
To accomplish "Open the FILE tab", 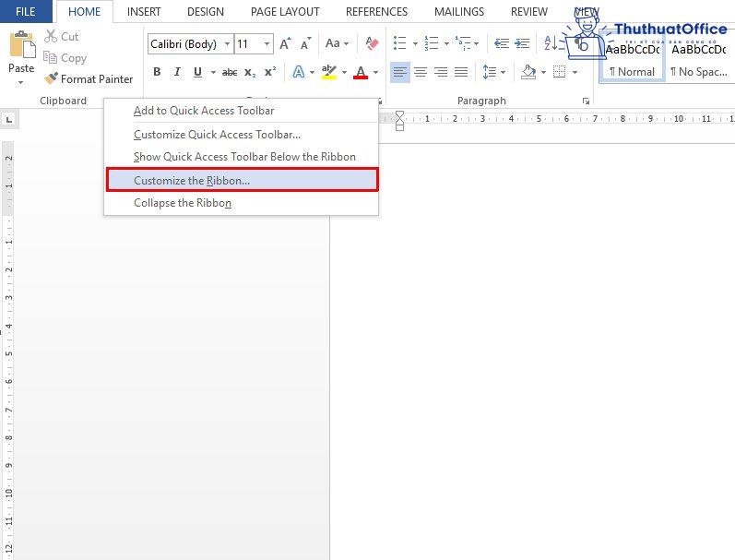I will pos(25,12).
